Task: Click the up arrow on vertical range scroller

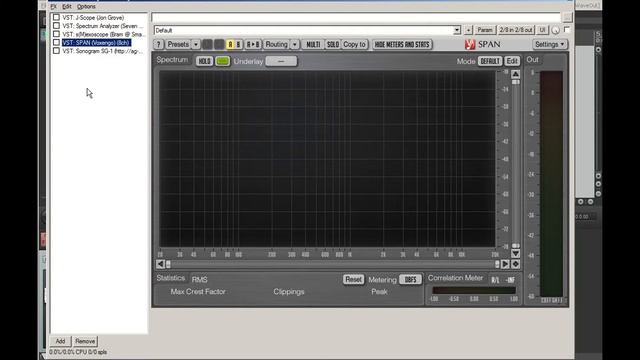Action: [x=516, y=74]
